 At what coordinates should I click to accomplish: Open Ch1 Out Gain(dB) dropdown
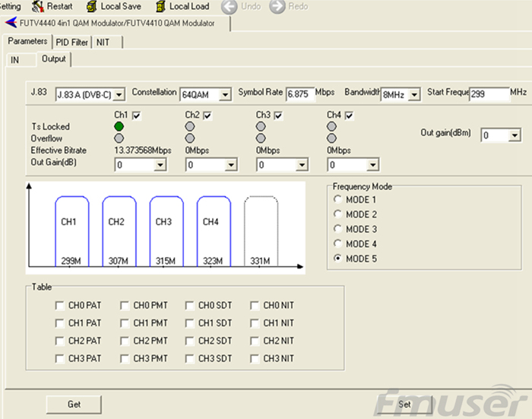160,165
